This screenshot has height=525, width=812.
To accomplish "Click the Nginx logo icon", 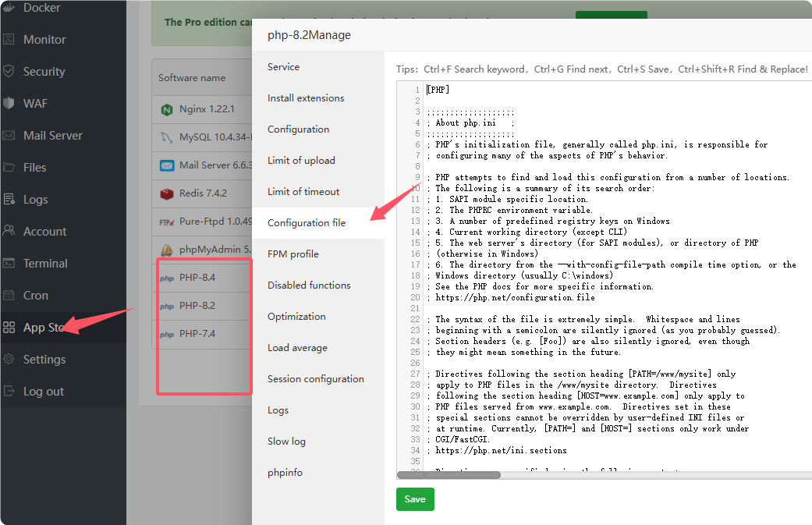I will point(167,109).
